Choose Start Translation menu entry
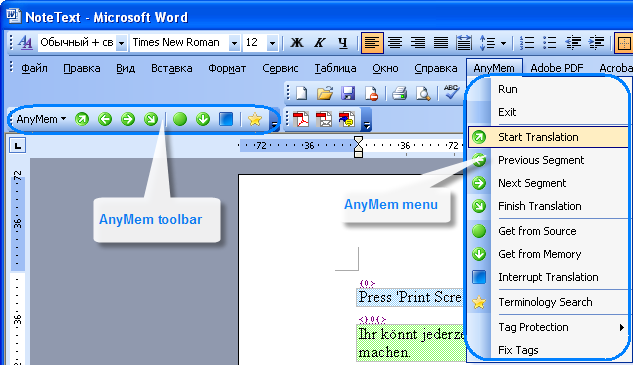 point(548,137)
